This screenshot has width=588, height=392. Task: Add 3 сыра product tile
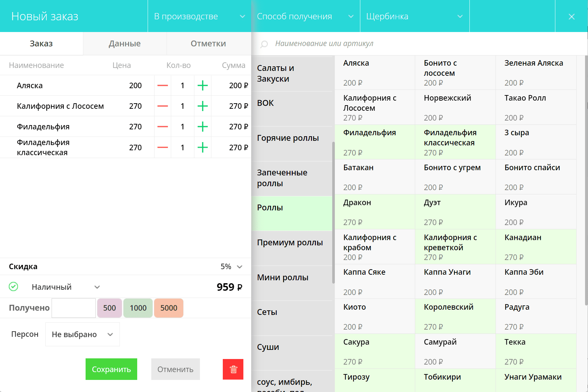click(x=536, y=142)
